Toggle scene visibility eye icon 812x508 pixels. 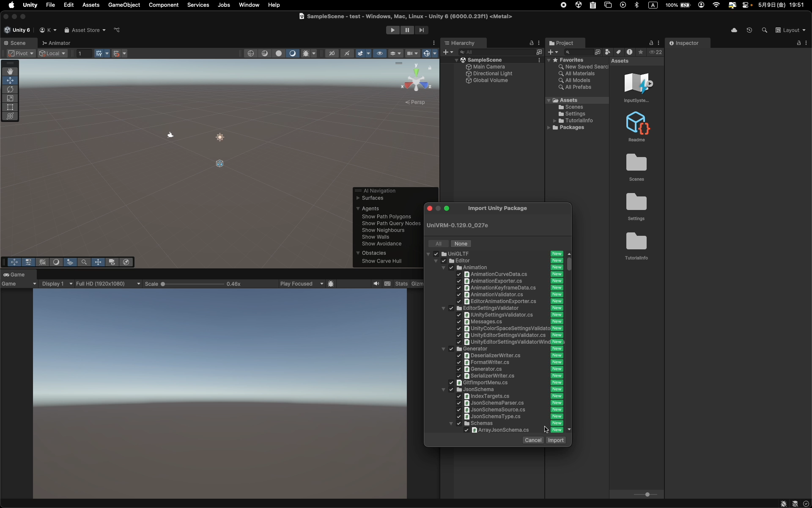tap(380, 53)
